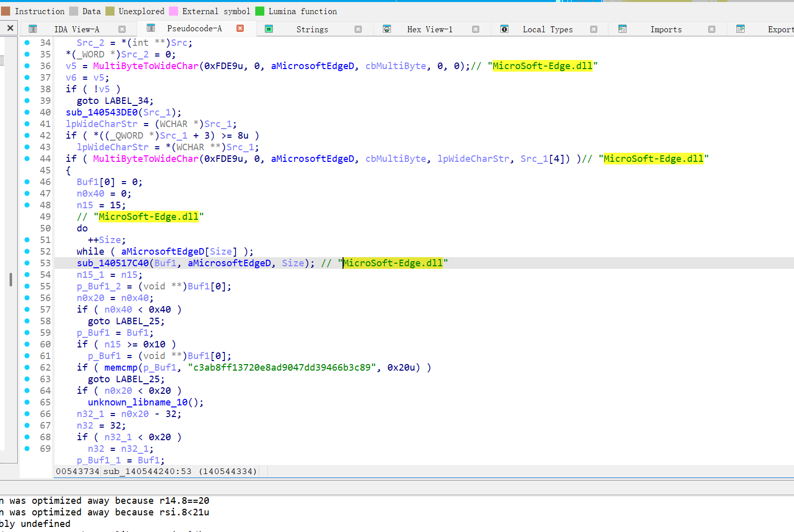Click the memcmp call on line 62
This screenshot has height=532, width=794.
pos(121,367)
